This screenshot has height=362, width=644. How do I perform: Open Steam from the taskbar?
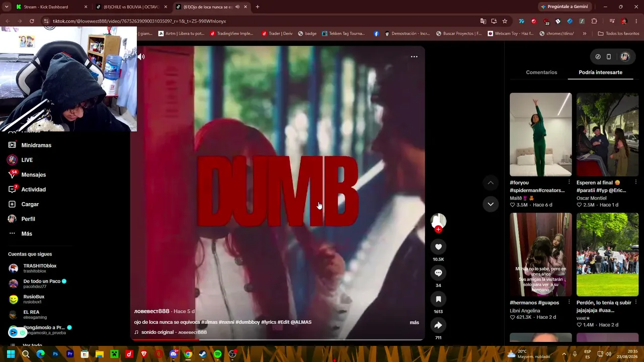pos(203,354)
